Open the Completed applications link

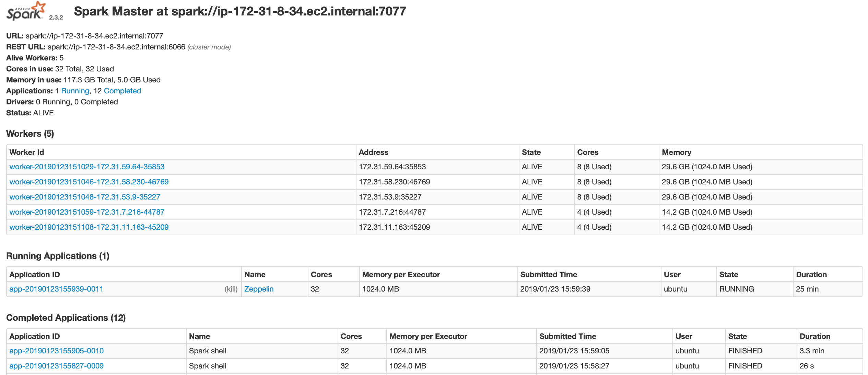[122, 91]
